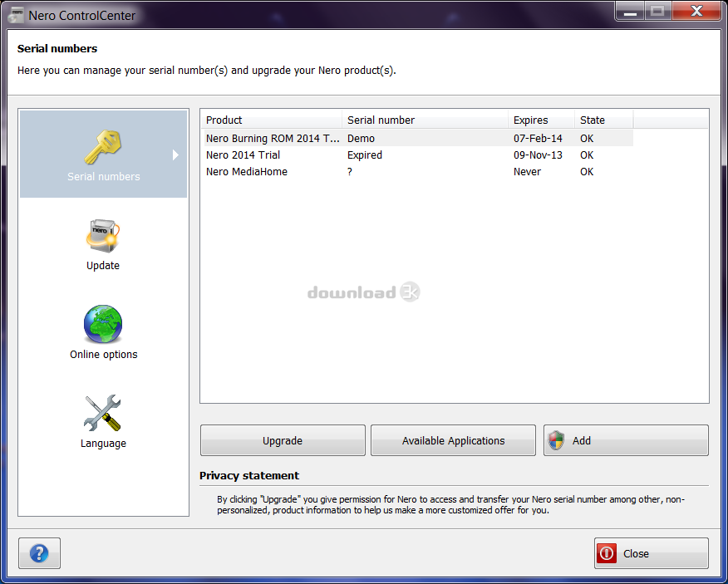
Task: Select the Nero Burning ROM 2014 row
Action: pos(273,139)
